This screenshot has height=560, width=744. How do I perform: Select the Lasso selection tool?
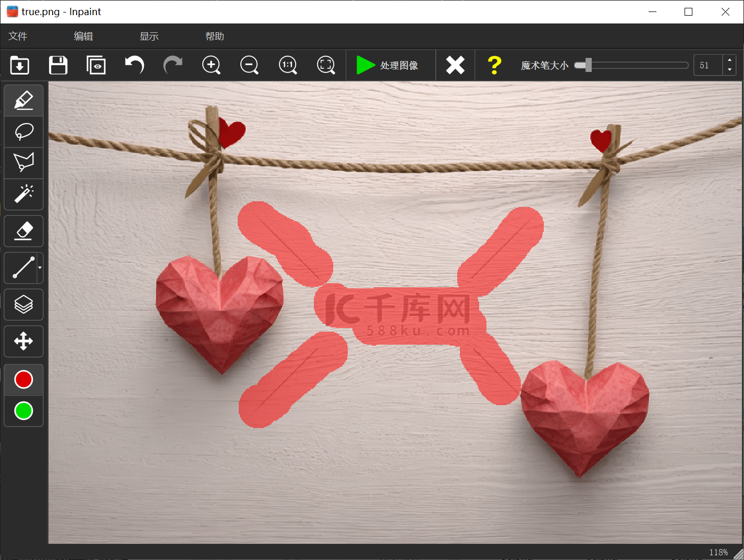pyautogui.click(x=23, y=131)
